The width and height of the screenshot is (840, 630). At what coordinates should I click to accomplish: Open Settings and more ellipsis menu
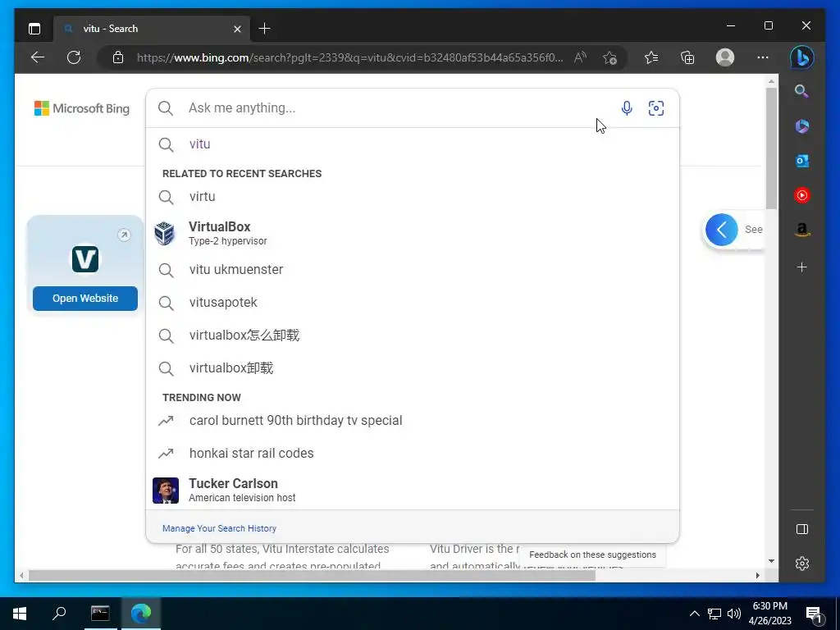click(x=763, y=57)
